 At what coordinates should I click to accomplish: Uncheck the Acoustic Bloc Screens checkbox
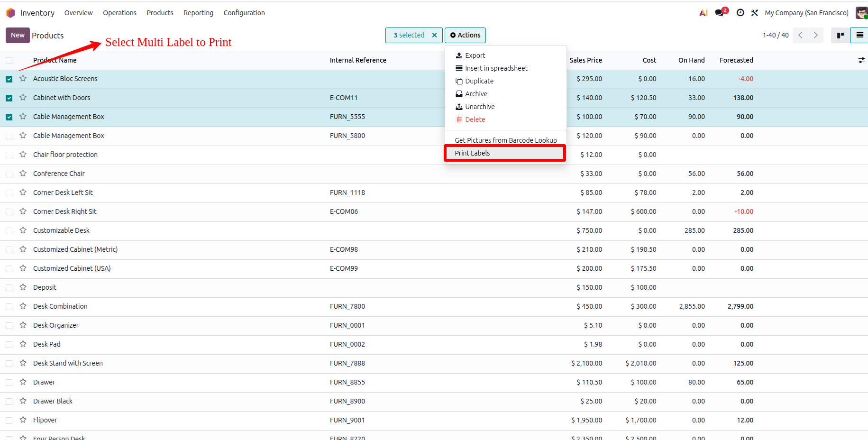pyautogui.click(x=9, y=79)
